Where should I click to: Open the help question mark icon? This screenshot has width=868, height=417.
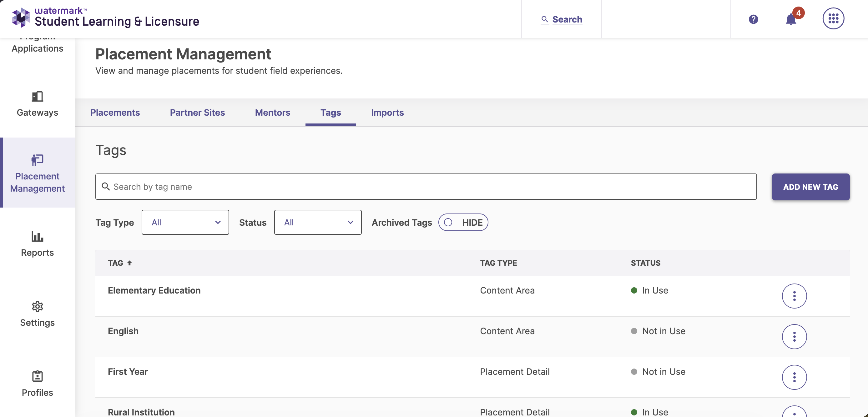[754, 19]
